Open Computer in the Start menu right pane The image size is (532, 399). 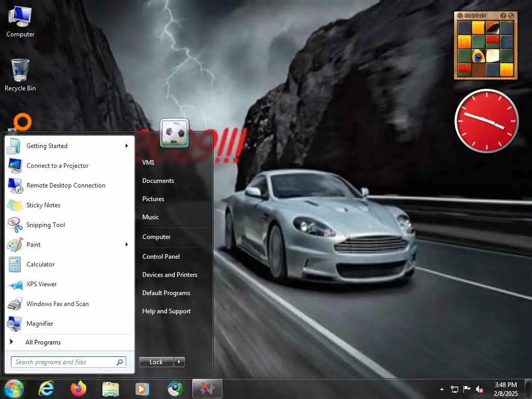point(156,237)
